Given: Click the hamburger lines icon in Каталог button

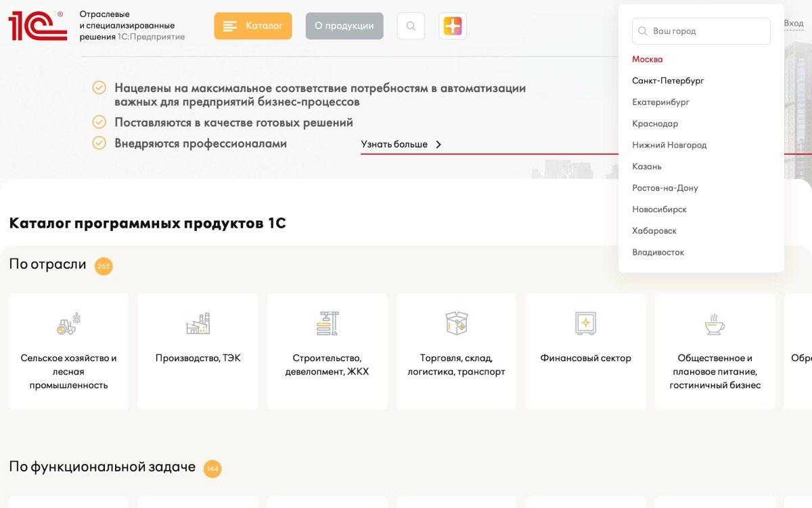Looking at the screenshot, I should click(230, 26).
